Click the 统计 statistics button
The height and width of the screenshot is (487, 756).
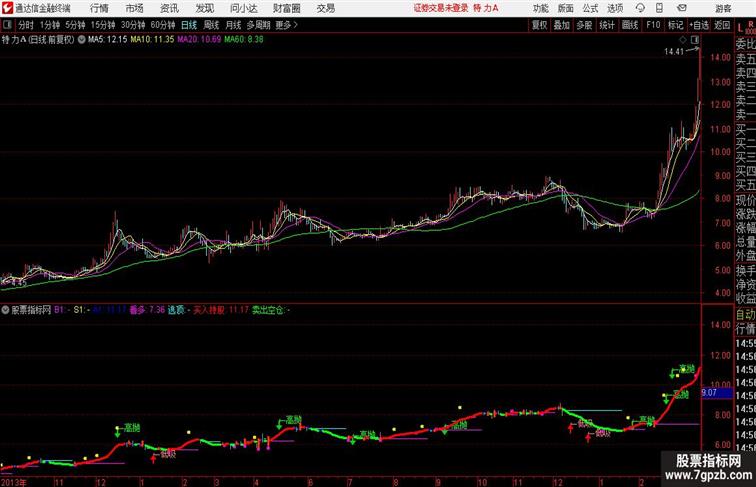click(607, 25)
